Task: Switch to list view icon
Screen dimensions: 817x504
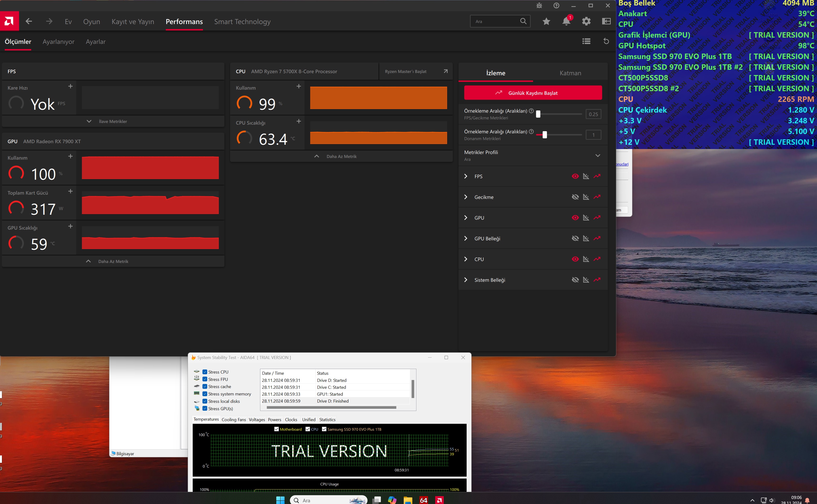Action: click(x=586, y=41)
